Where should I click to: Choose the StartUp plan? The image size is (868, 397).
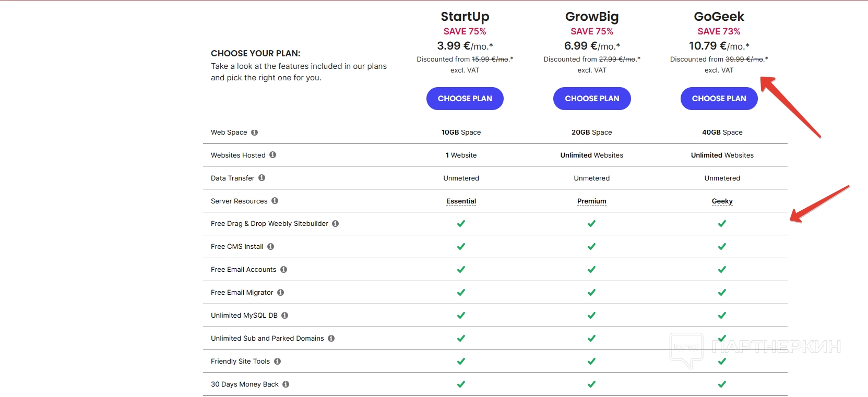pyautogui.click(x=465, y=99)
